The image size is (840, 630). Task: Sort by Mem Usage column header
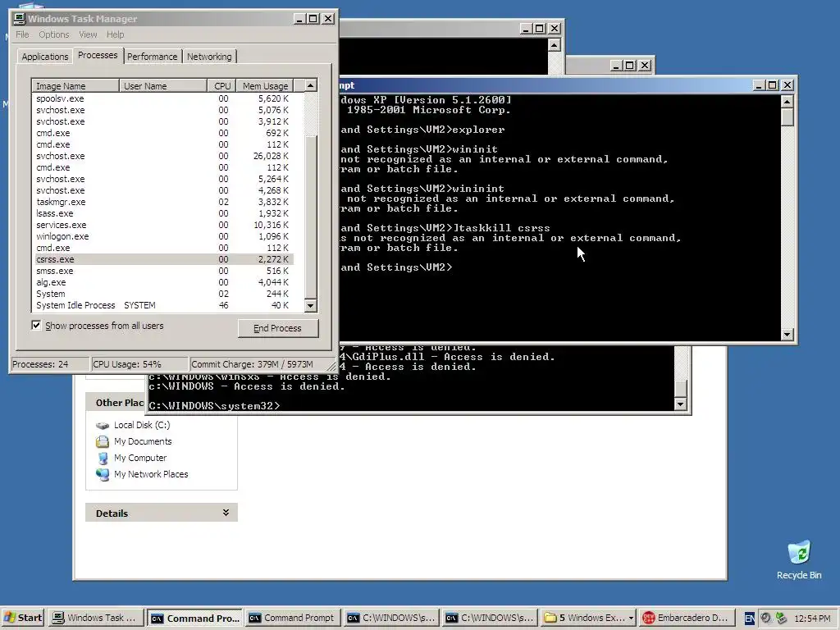(x=265, y=85)
